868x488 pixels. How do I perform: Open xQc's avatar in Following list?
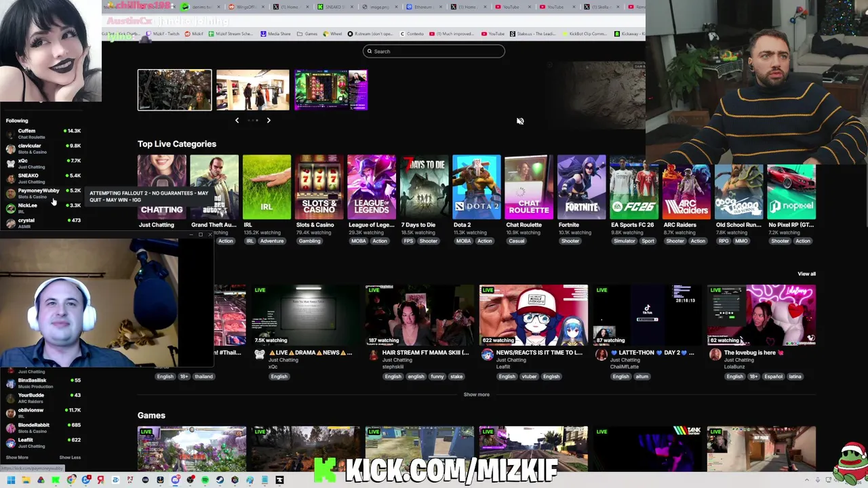[x=10, y=163]
